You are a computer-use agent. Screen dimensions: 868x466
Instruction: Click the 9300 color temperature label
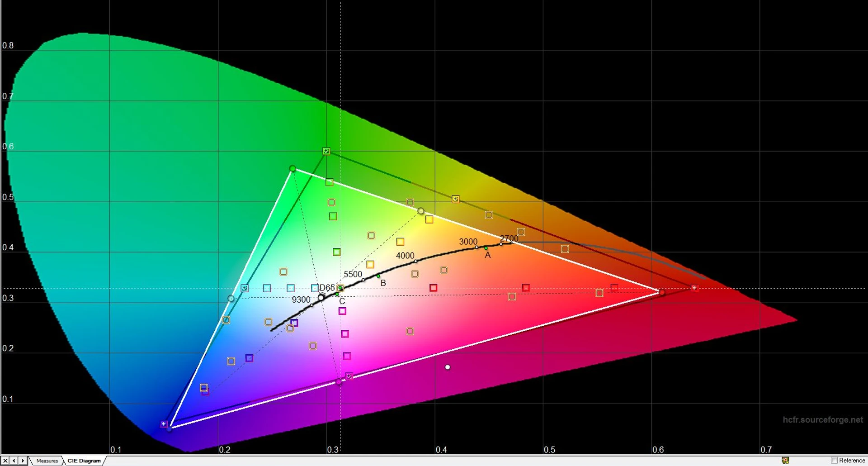[x=301, y=300]
